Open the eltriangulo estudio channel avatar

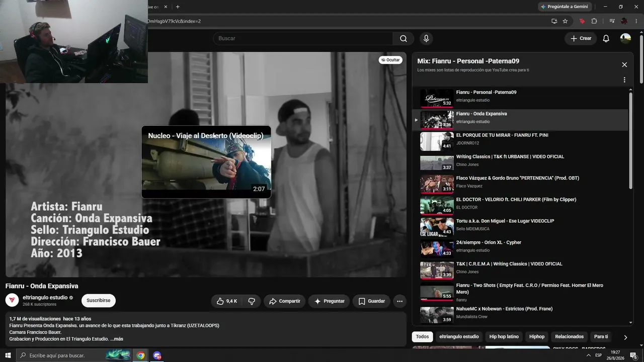(12, 301)
